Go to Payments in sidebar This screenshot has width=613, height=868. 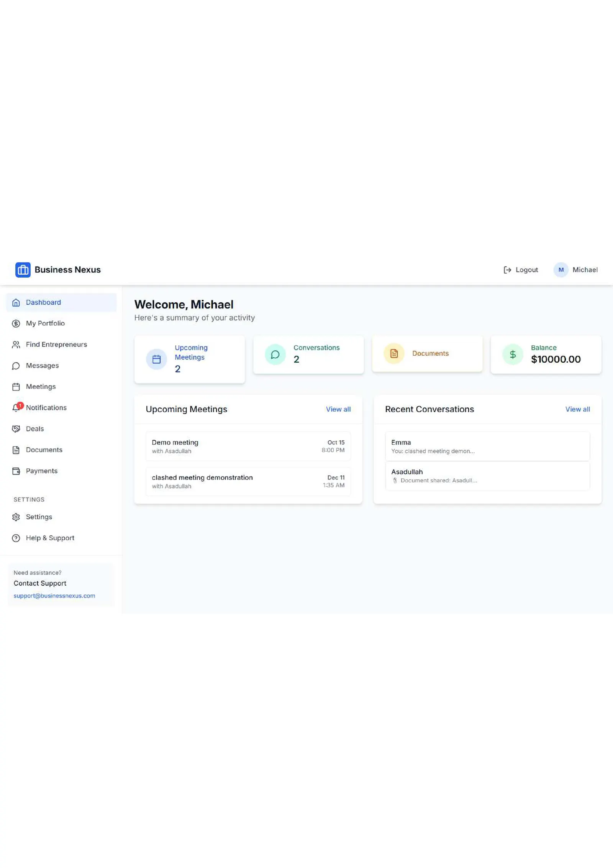click(61, 471)
